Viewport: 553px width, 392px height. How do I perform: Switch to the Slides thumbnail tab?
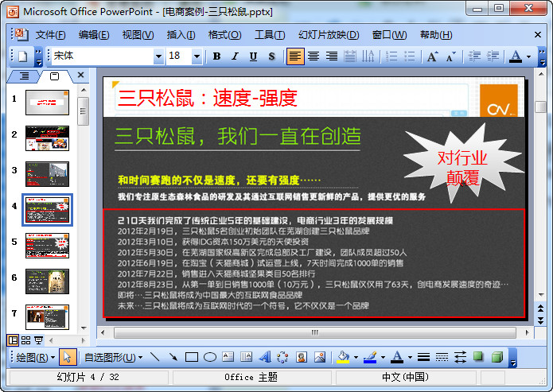click(55, 76)
